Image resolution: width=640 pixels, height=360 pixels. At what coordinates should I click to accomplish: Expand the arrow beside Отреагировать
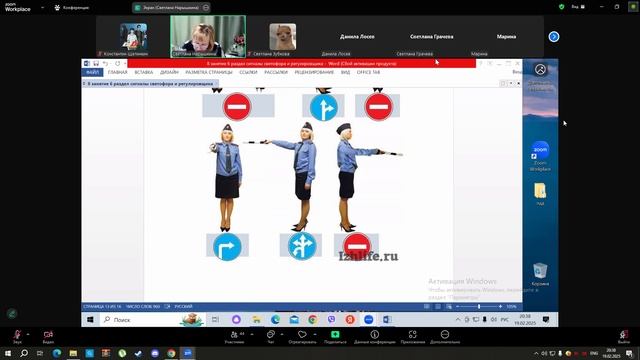[x=315, y=334]
